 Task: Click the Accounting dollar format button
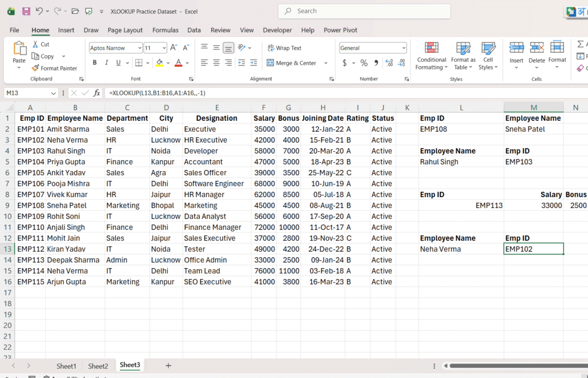[x=345, y=63]
